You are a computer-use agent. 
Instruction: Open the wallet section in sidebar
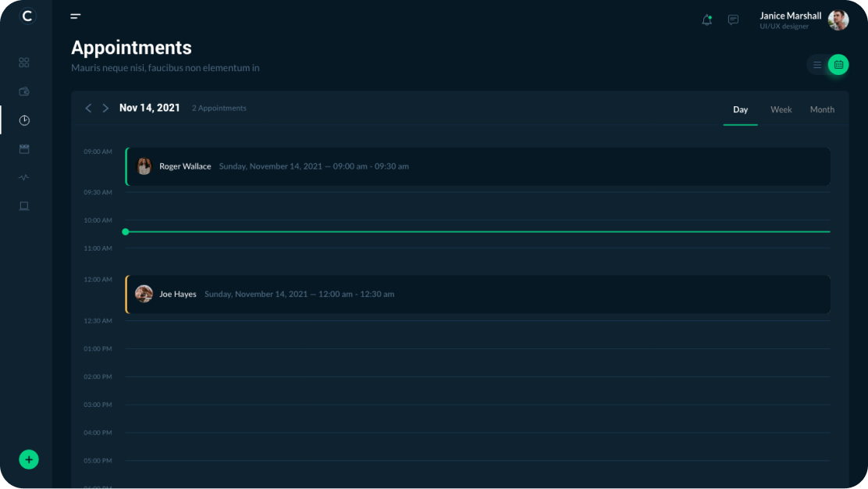point(24,91)
